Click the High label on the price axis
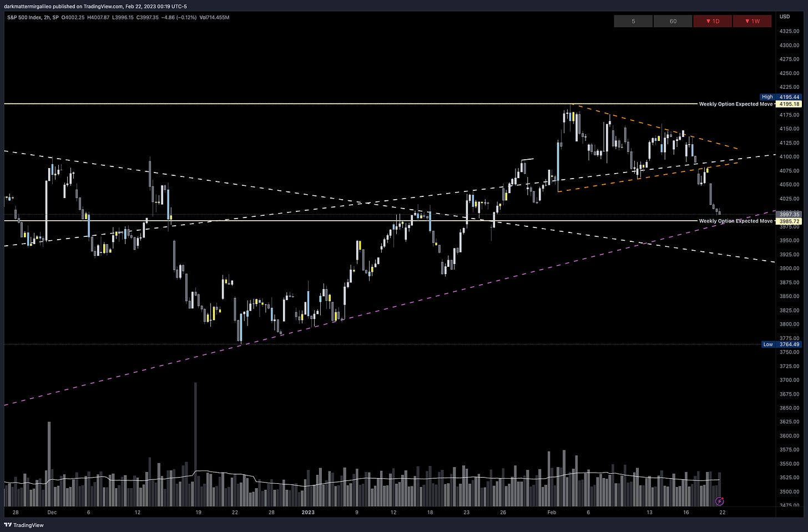Image resolution: width=808 pixels, height=532 pixels. click(767, 97)
